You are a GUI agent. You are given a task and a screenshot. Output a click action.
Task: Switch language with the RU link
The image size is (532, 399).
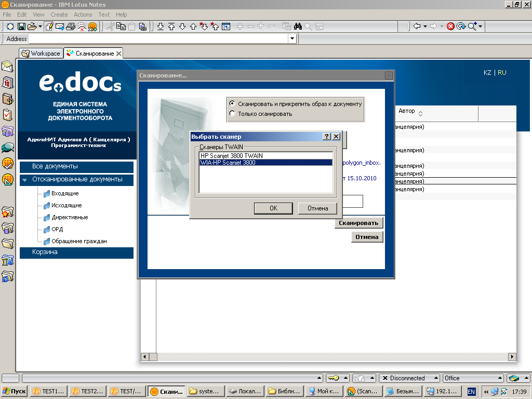(502, 73)
